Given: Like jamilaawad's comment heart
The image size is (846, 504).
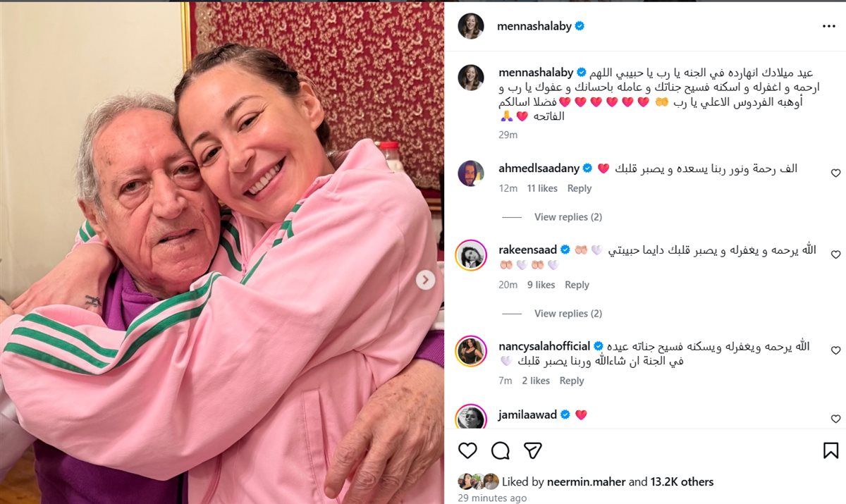Looking at the screenshot, I should pos(835,419).
